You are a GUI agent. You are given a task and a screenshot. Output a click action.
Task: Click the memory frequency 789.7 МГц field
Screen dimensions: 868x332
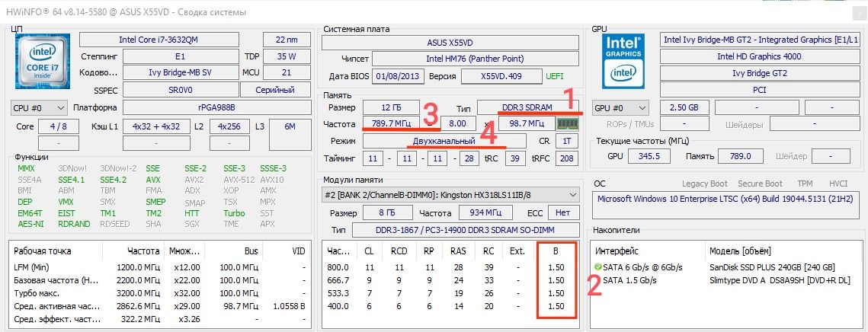coord(392,123)
